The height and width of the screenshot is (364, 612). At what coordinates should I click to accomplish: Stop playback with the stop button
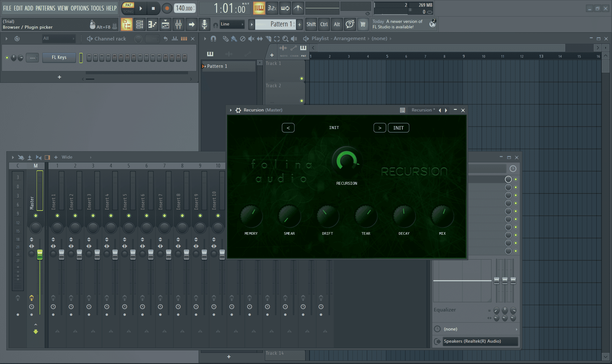(153, 8)
